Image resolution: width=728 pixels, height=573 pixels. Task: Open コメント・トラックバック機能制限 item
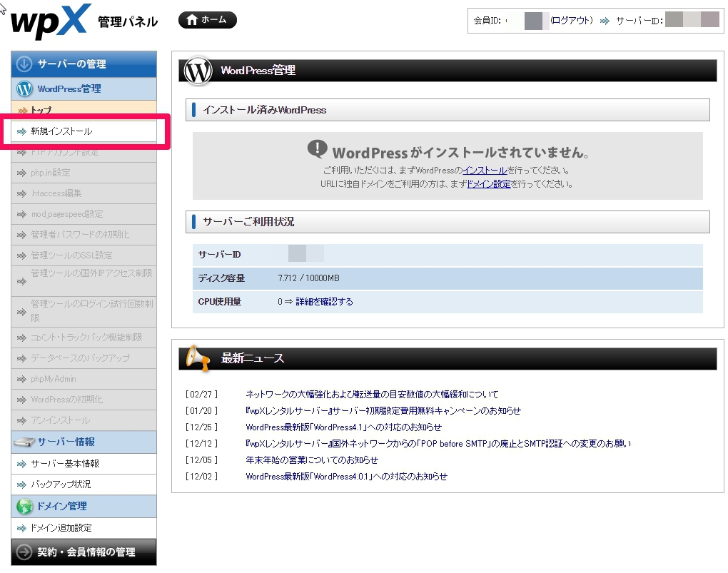84,338
